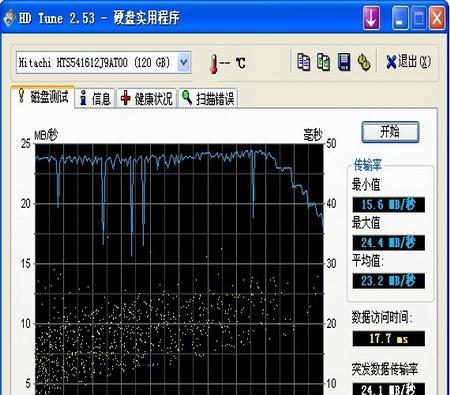Screen dimensions: 450x395
Task: Select the burst rate value 24.1 MB/秒
Action: coord(389,389)
